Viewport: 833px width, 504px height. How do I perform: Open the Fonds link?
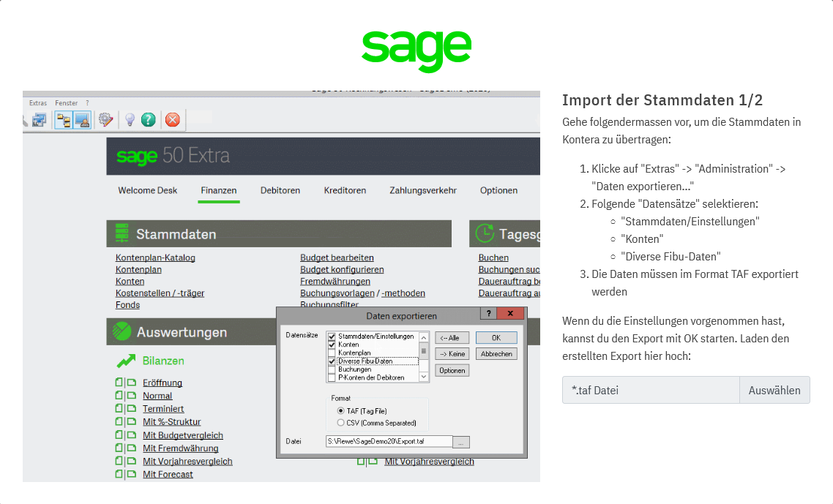point(127,305)
